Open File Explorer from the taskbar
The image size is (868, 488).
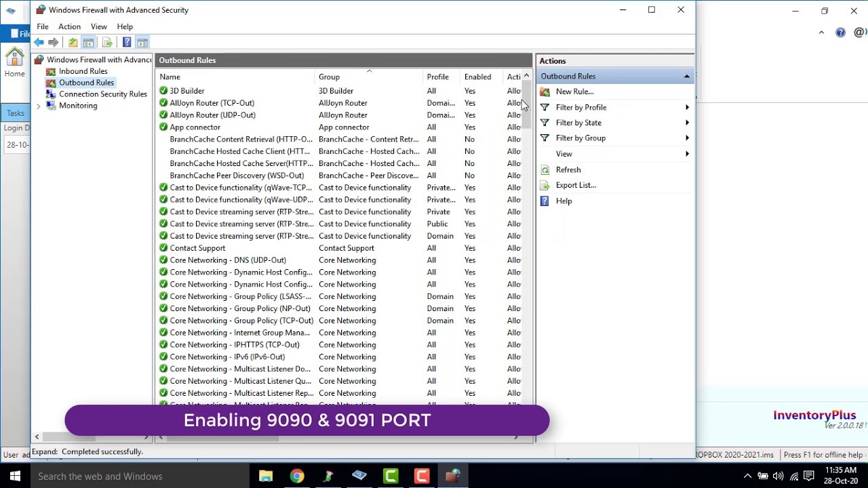pyautogui.click(x=266, y=476)
